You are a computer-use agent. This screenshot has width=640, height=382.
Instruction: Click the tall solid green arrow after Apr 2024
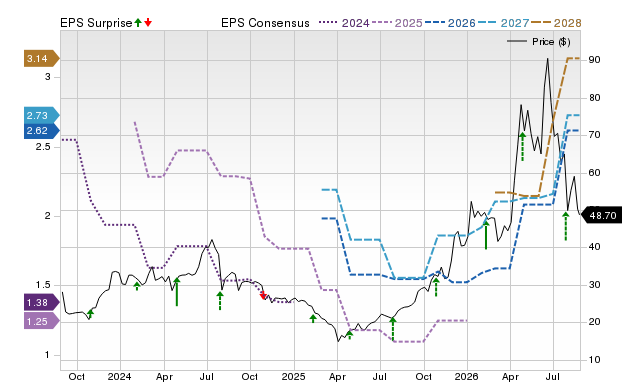click(177, 292)
